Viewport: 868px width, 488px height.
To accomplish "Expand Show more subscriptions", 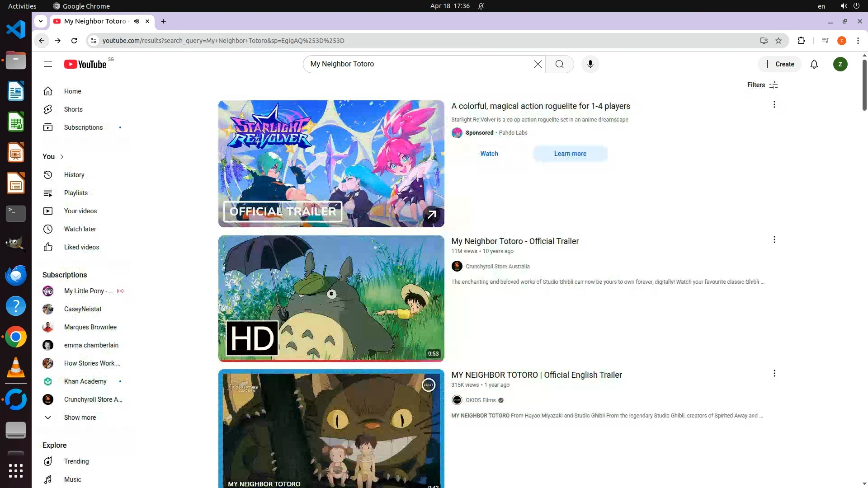I will (x=80, y=418).
